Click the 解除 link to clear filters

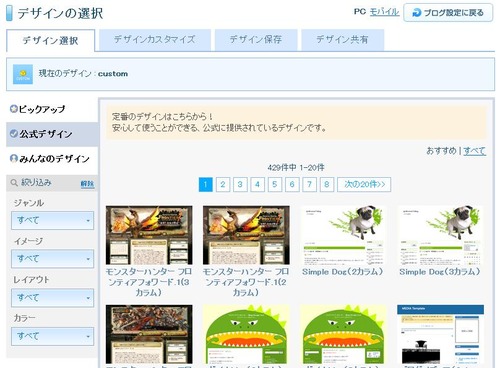[87, 184]
